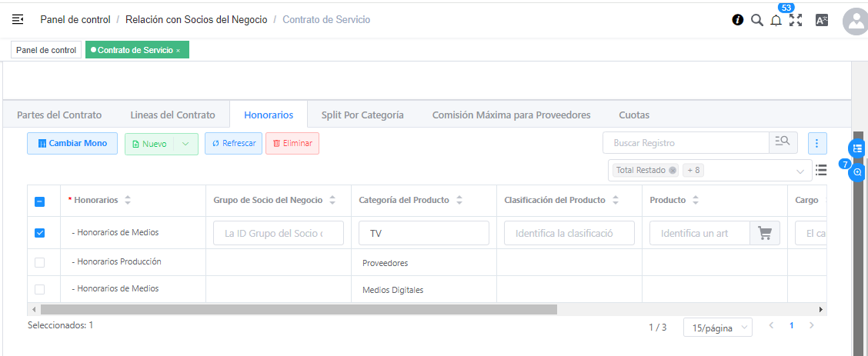Click the advanced search icon beside Buscar Registro

point(783,142)
